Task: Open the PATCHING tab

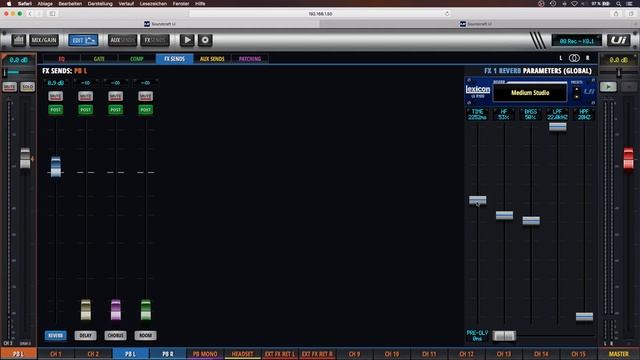Action: (250, 59)
